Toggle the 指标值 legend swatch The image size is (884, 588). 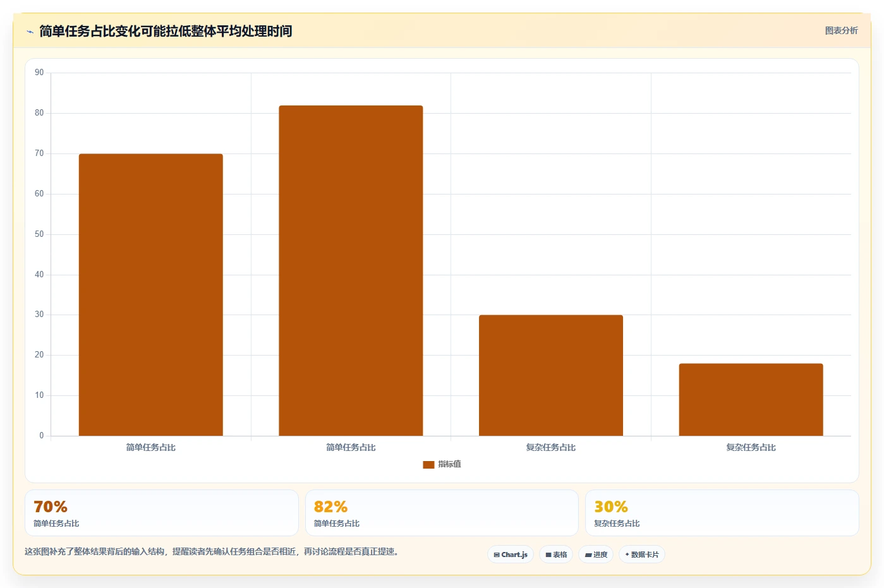[x=428, y=464]
